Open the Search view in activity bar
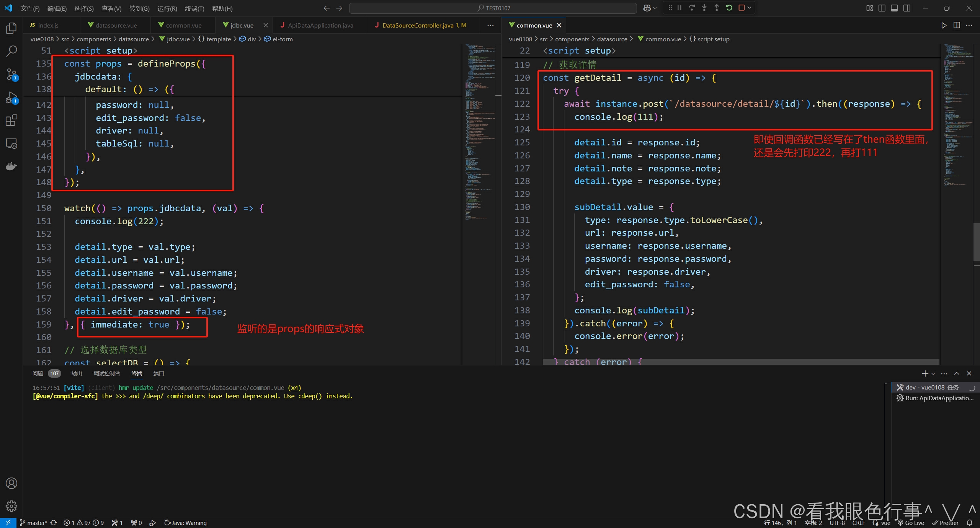This screenshot has height=528, width=980. (11, 51)
